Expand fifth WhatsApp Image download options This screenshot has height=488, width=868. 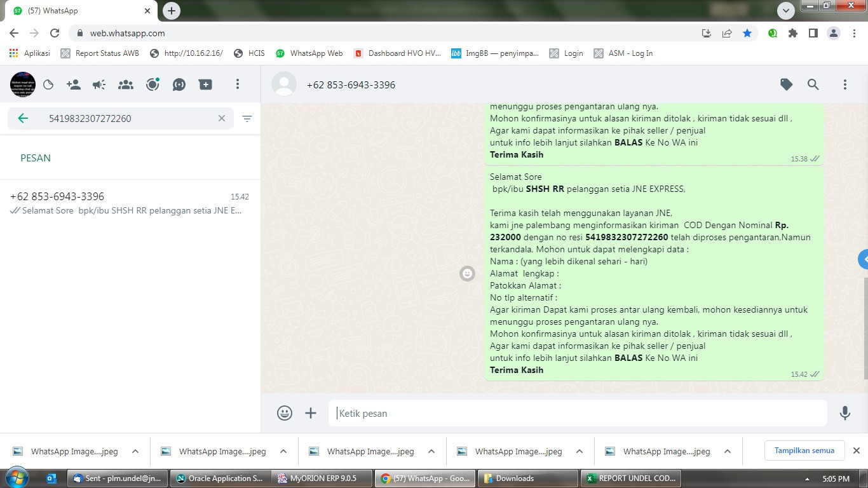click(728, 451)
